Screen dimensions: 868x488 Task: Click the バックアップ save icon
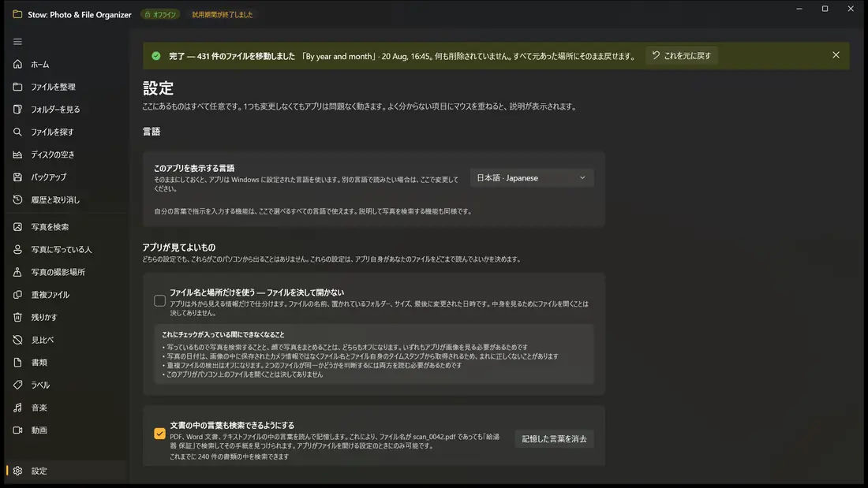click(x=17, y=177)
